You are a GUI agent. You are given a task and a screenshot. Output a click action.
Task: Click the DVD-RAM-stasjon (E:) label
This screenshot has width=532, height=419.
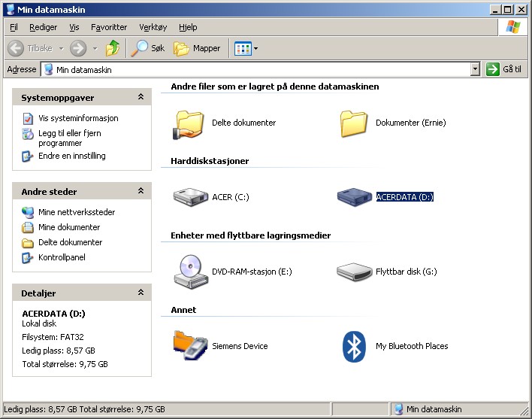point(252,272)
